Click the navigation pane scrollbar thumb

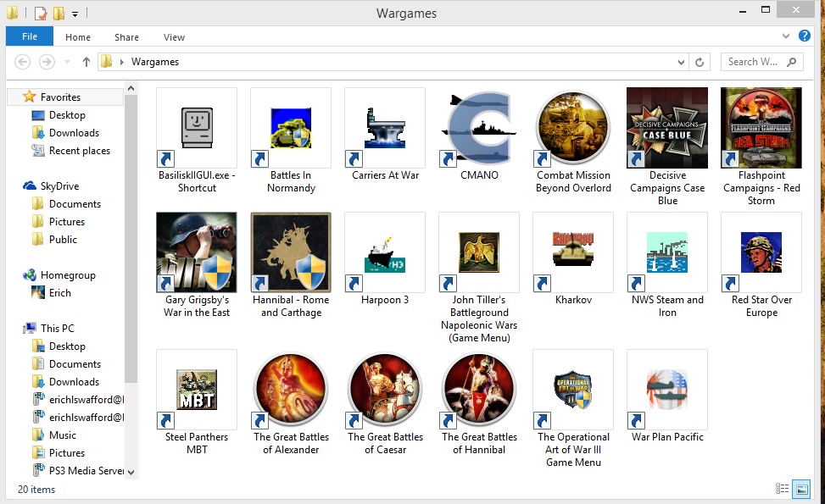click(131, 239)
